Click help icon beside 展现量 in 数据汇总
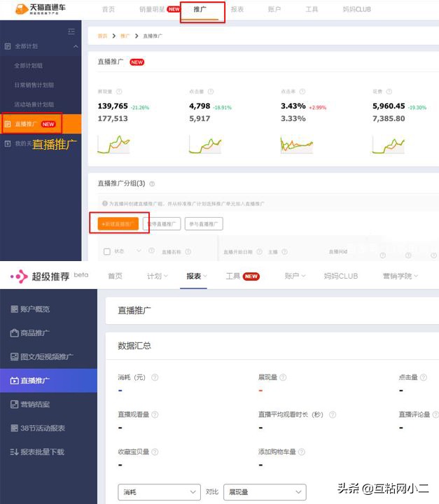439x504 pixels. point(283,377)
